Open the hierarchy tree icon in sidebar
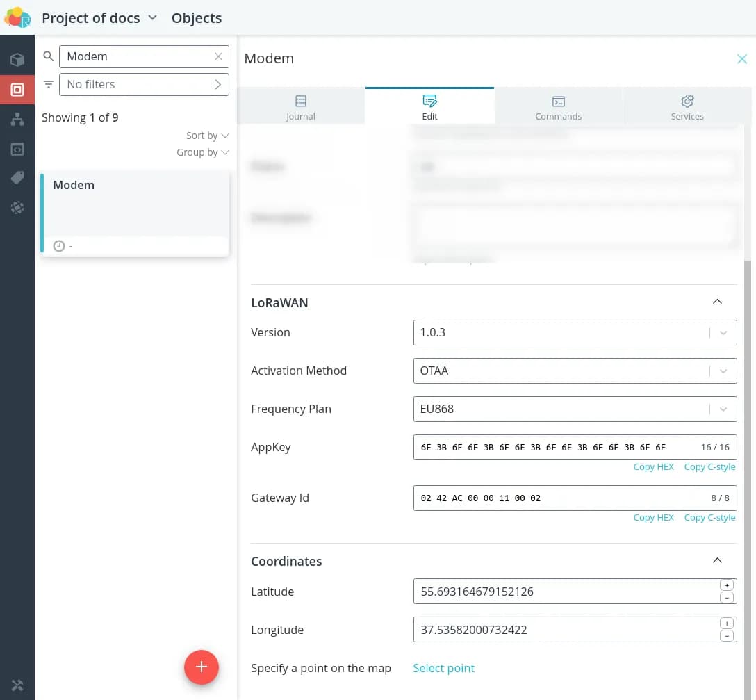The width and height of the screenshot is (756, 700). tap(17, 120)
